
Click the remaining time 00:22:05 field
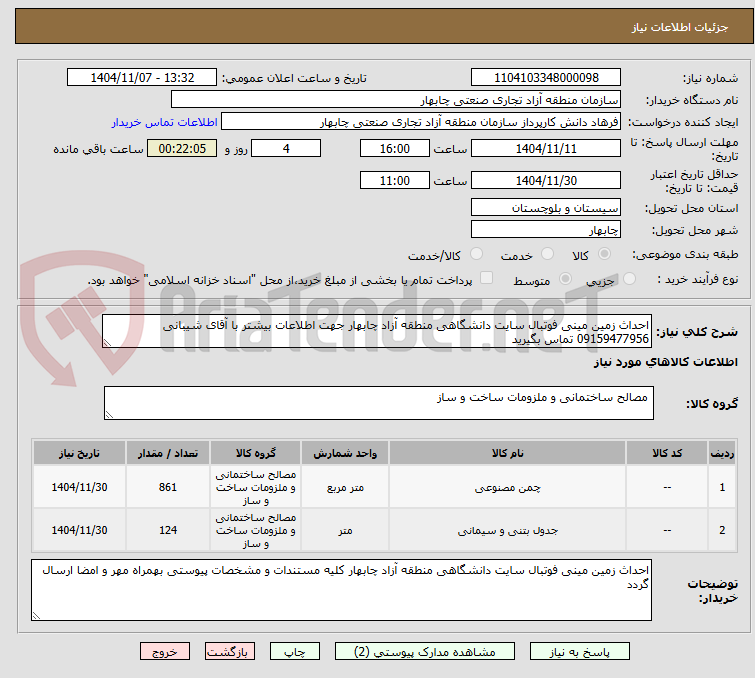(x=182, y=148)
